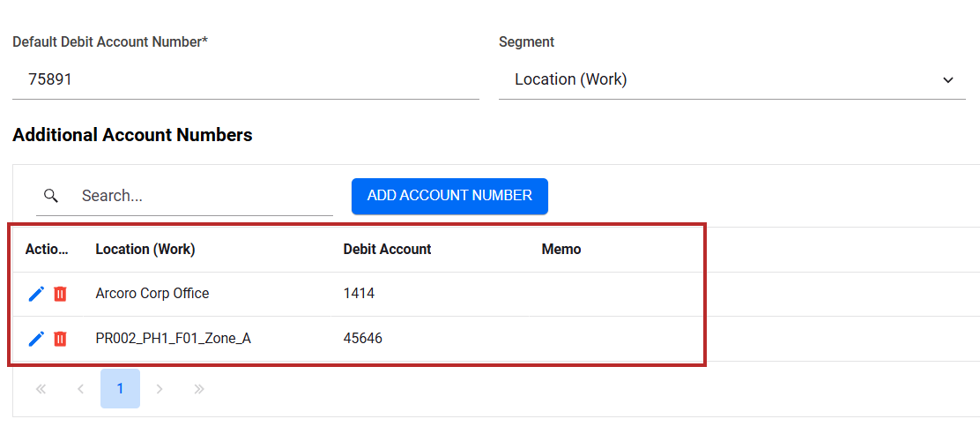Screen dimensions: 980x434
Task: Sort by Debit Account column header
Action: 388,250
